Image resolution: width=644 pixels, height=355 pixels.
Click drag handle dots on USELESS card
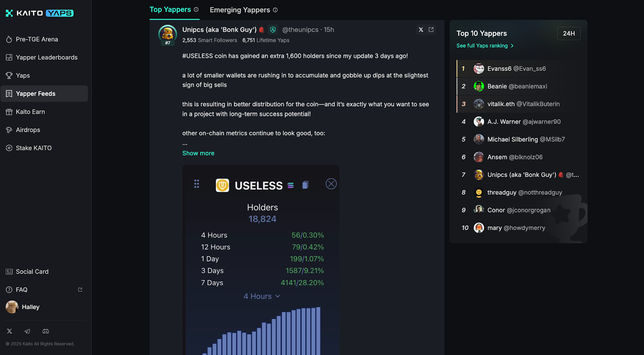pyautogui.click(x=196, y=184)
